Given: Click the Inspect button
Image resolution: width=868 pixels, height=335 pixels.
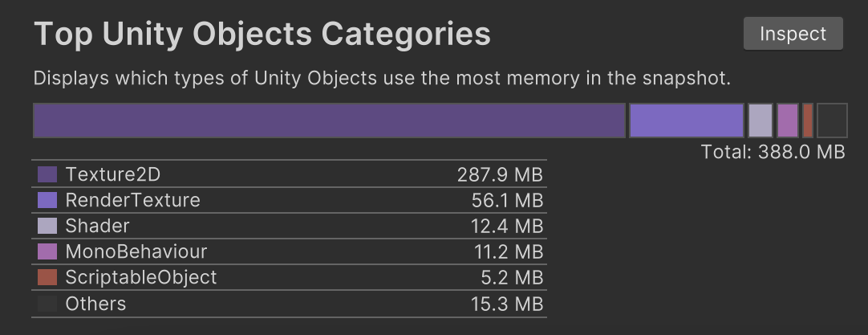Looking at the screenshot, I should (x=793, y=34).
